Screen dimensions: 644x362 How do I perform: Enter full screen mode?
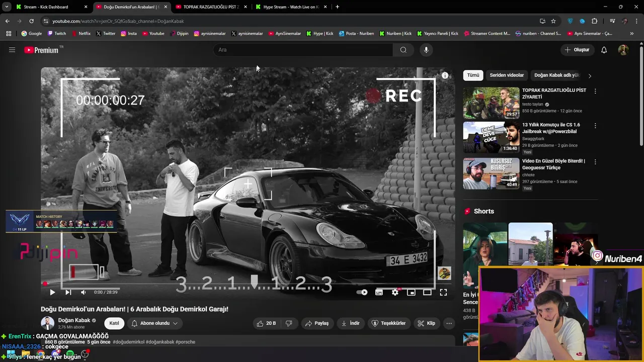tap(443, 292)
